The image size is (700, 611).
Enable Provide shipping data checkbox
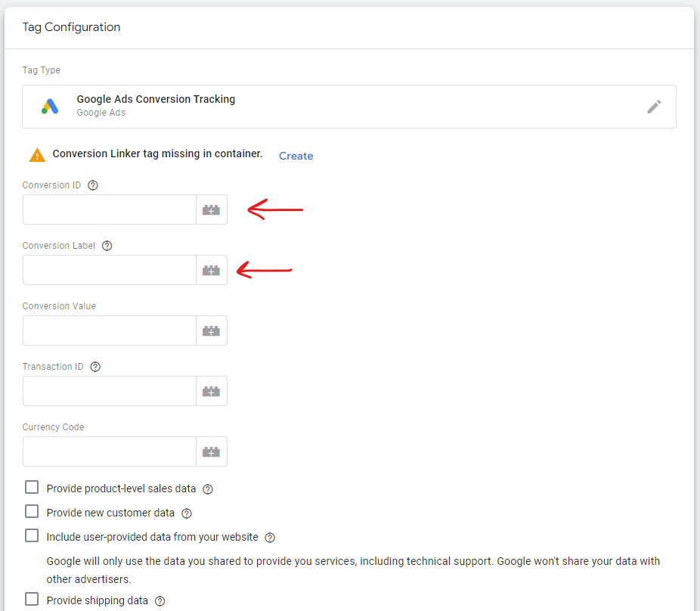32,598
